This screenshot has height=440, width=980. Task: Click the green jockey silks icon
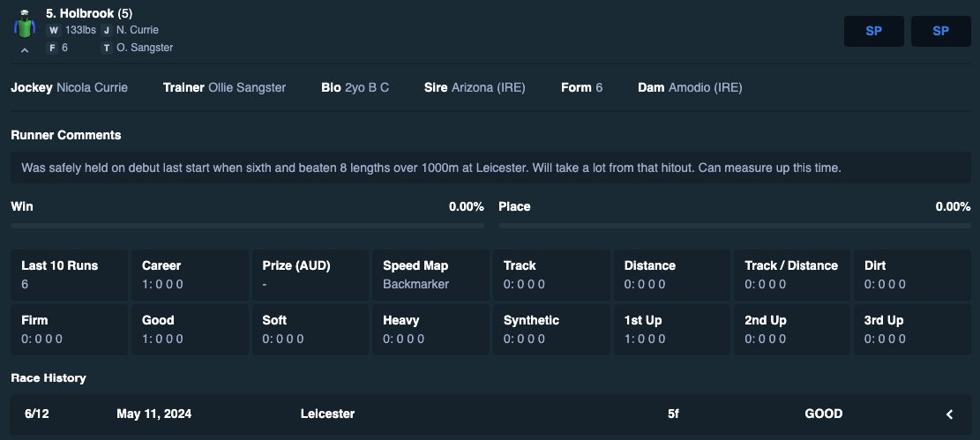[x=25, y=25]
